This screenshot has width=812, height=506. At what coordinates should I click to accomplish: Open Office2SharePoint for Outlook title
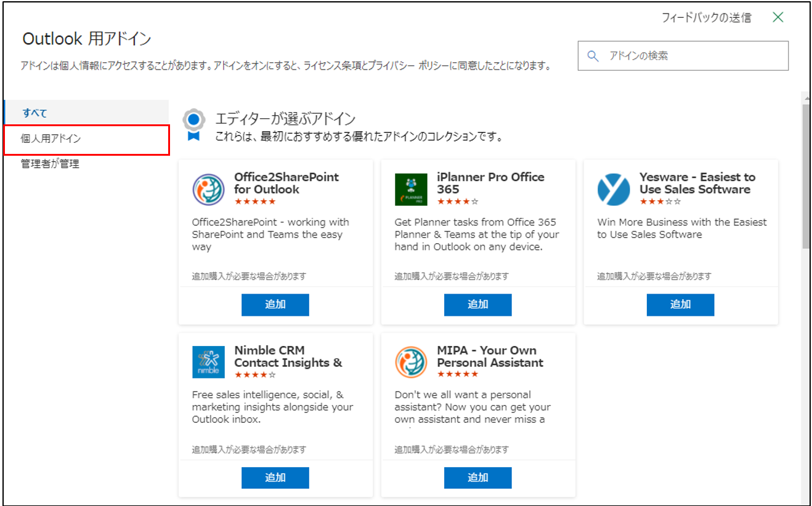[x=286, y=183]
